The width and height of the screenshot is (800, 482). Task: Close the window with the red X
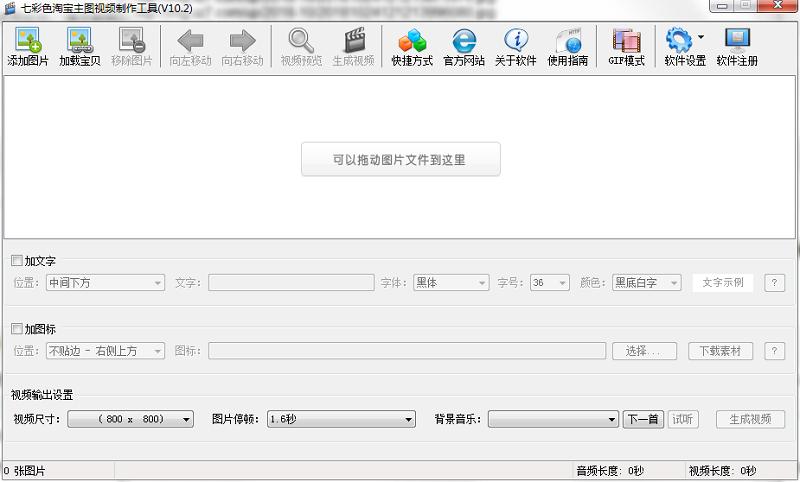click(x=778, y=6)
